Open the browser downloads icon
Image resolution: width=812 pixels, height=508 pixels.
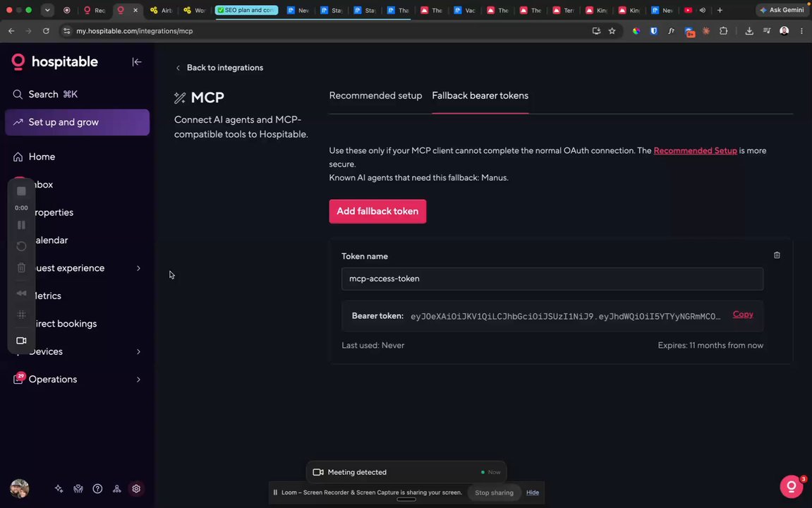(749, 31)
